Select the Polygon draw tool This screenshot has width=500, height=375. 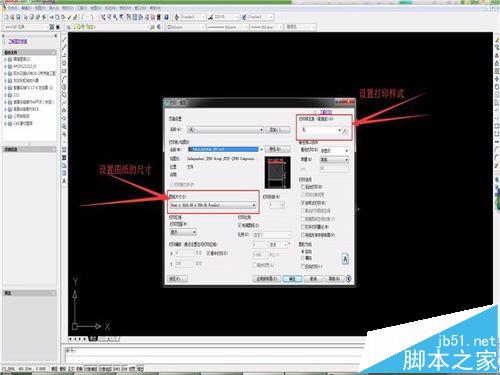[x=64, y=63]
